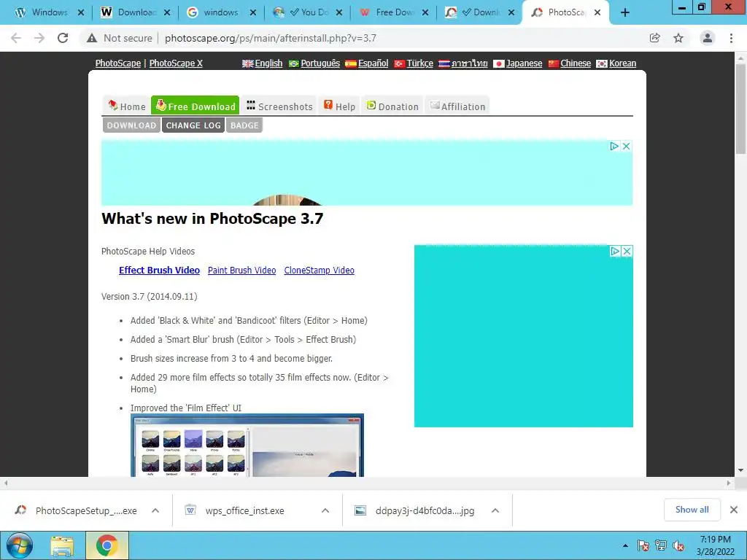Click the CHANGE LOG sub-tab button
The image size is (747, 560).
coord(193,125)
